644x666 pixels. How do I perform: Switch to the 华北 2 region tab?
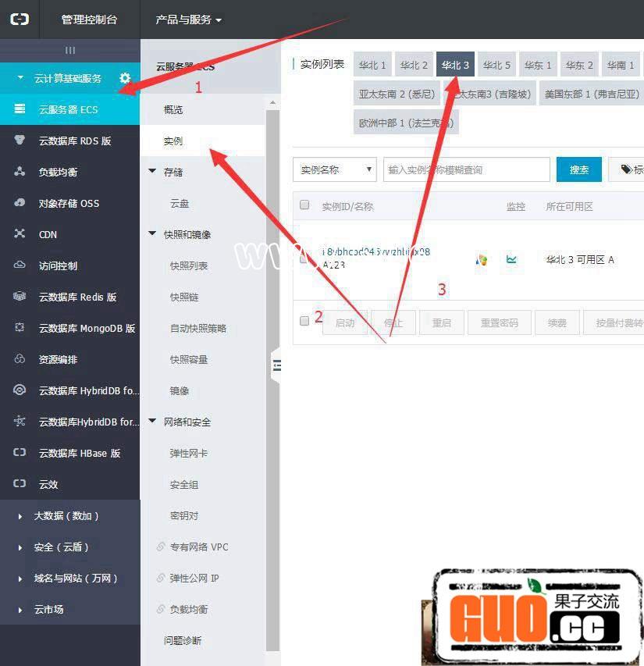[414, 65]
